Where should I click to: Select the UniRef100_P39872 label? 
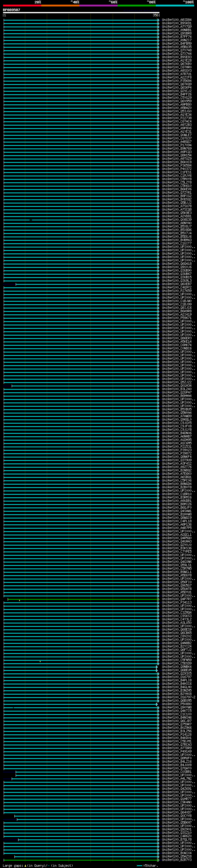pyautogui.click(x=176, y=453)
